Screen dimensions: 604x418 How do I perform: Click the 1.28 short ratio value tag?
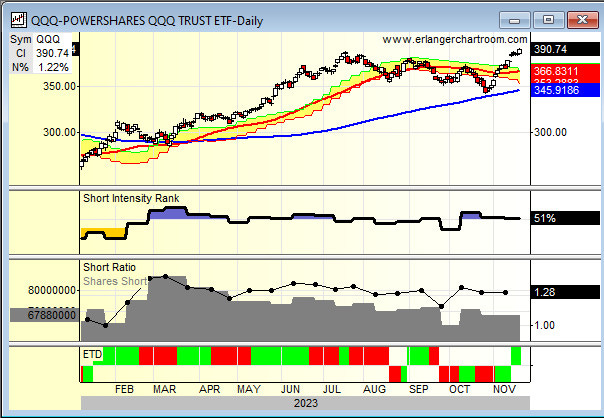(565, 292)
